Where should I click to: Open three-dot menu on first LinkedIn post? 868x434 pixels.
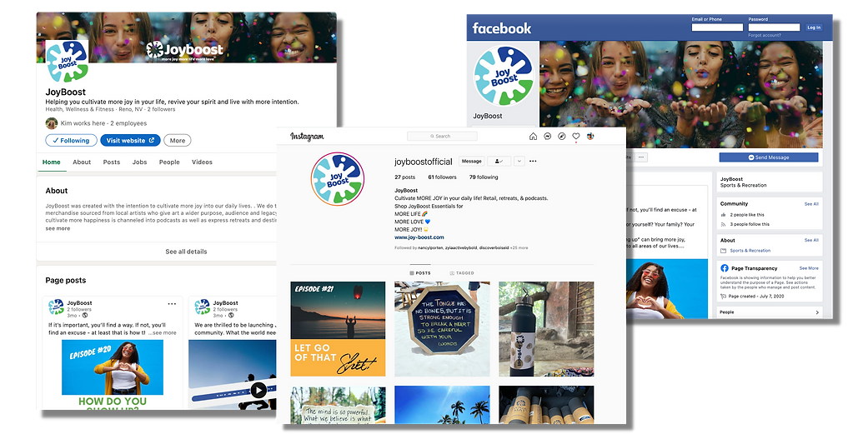[172, 303]
